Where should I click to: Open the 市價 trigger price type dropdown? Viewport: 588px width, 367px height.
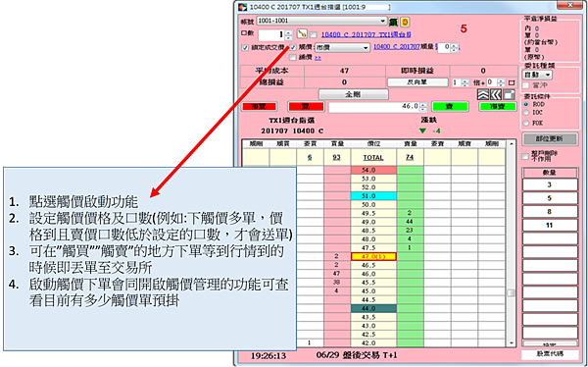pos(342,48)
